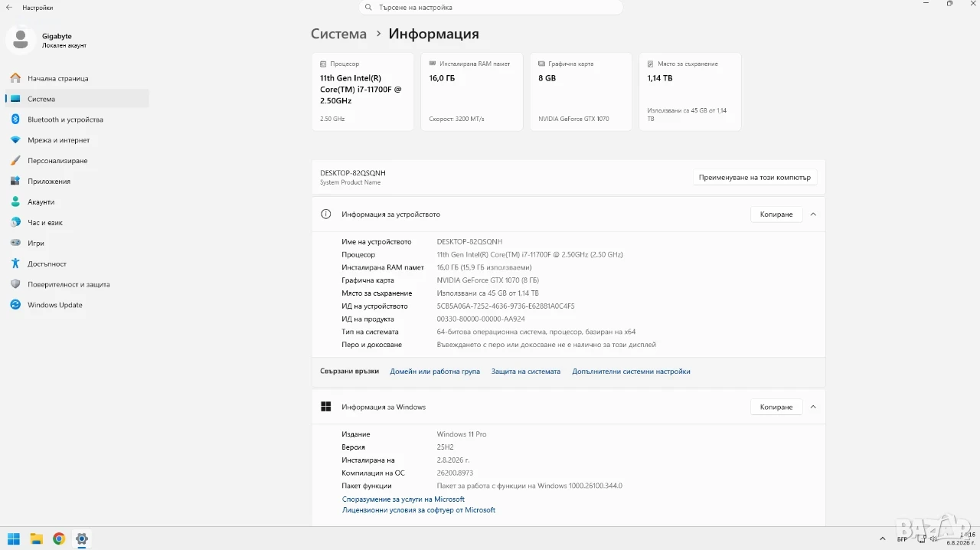
Task: Click the Settings gear on the taskbar
Action: tap(82, 539)
